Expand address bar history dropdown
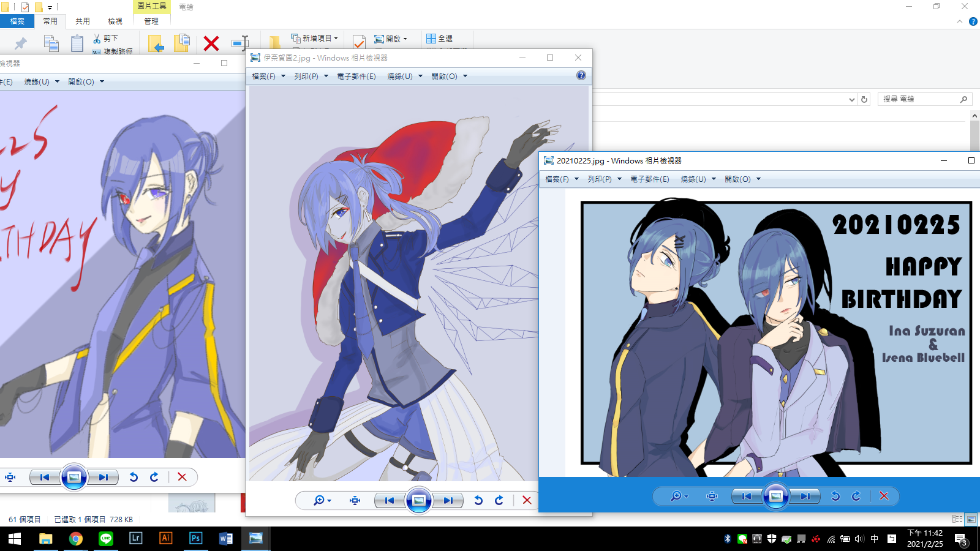Image resolution: width=980 pixels, height=551 pixels. [851, 99]
